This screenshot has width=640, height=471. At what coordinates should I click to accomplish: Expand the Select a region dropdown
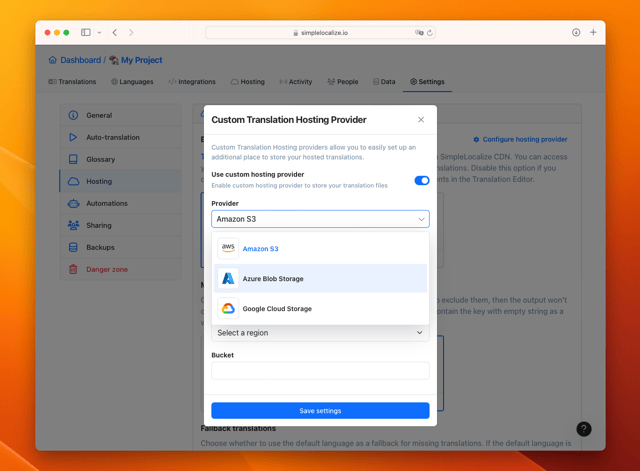coord(320,333)
